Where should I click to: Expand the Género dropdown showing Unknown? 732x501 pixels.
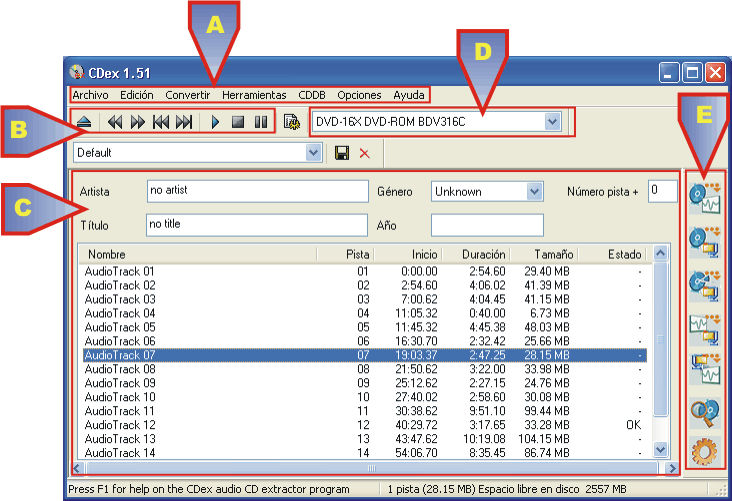click(x=534, y=191)
